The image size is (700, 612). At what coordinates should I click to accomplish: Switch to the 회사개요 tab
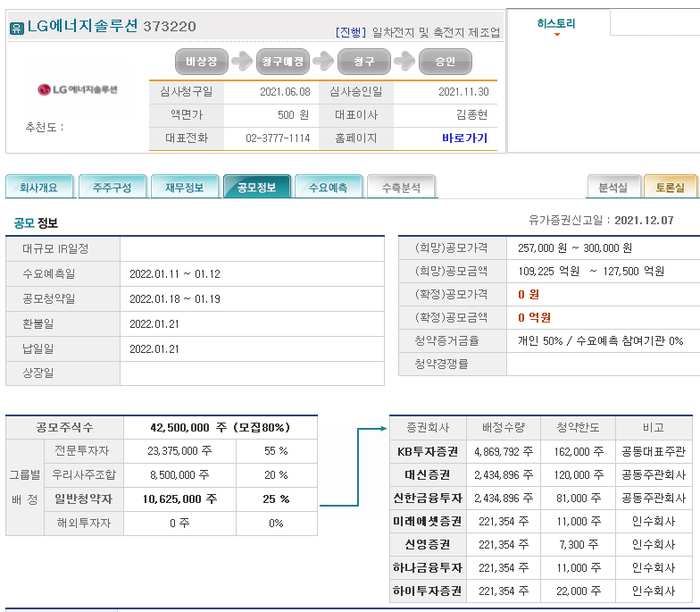click(x=39, y=187)
